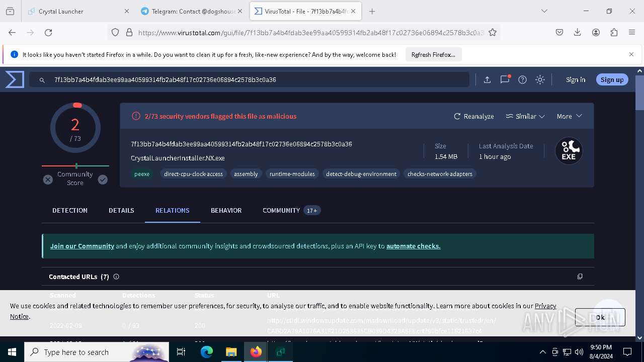Click the browser reload icon
The height and width of the screenshot is (362, 644).
[x=48, y=32]
